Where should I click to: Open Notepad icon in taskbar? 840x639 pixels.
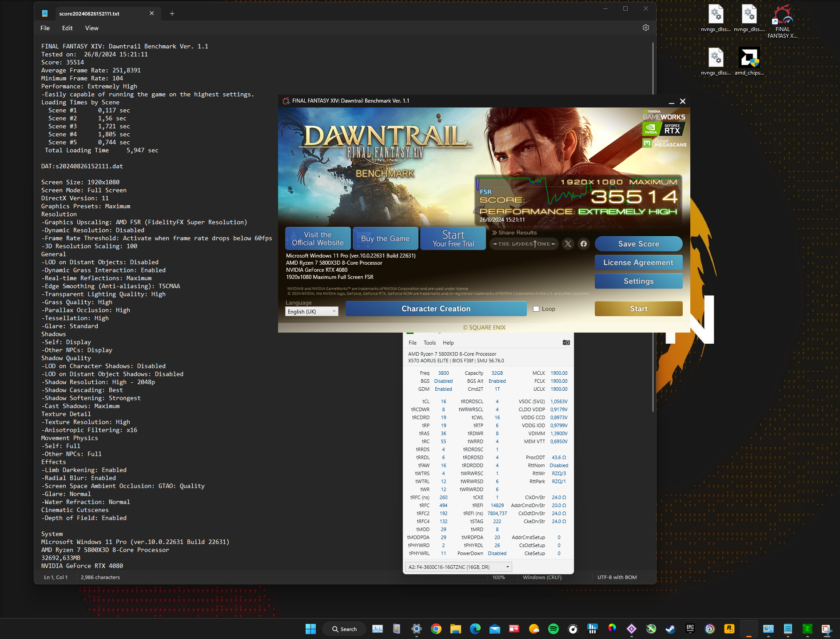tap(788, 629)
